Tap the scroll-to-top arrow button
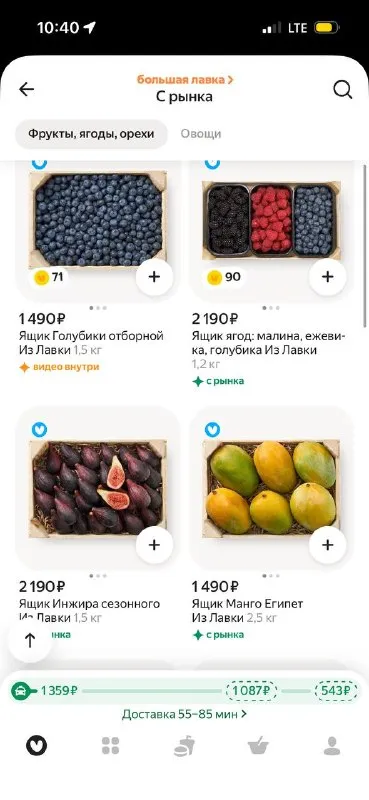The image size is (369, 800). coord(30,640)
